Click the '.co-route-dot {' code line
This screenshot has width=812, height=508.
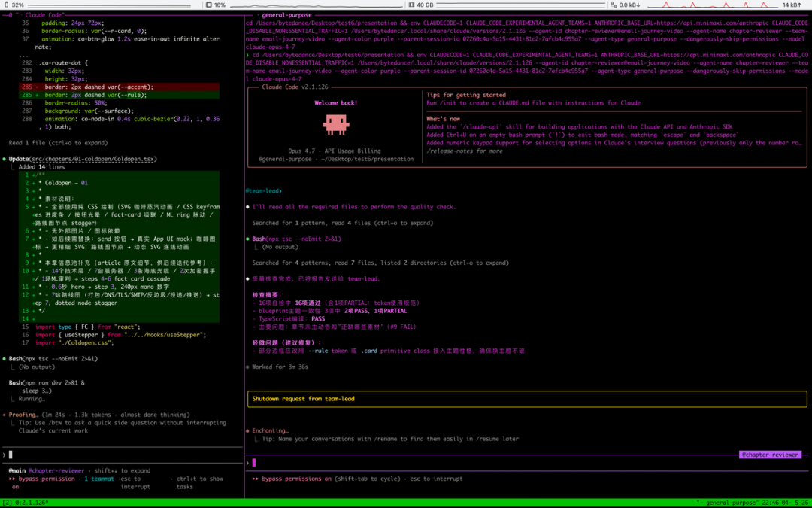click(x=63, y=62)
